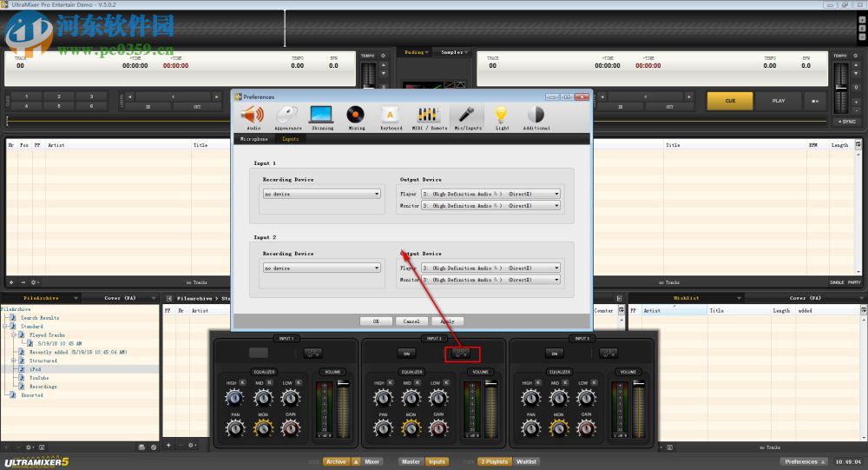The height and width of the screenshot is (470, 868).
Task: Toggle Input 3 LOW kill K button
Action: pos(594,382)
